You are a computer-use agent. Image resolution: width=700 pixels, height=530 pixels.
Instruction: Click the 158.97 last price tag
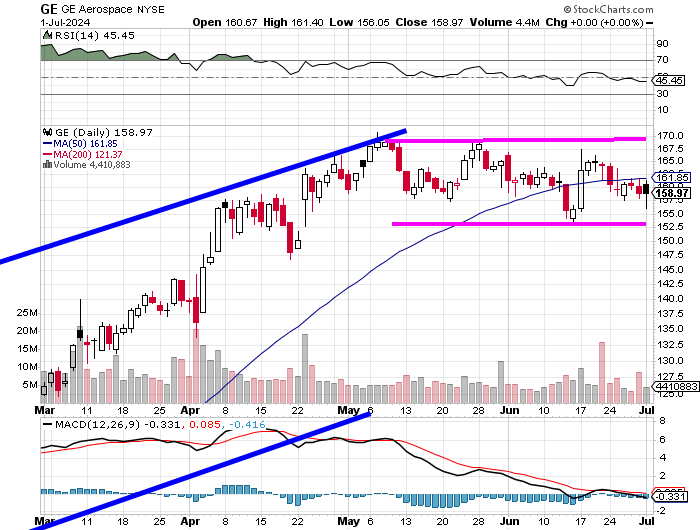tap(671, 193)
